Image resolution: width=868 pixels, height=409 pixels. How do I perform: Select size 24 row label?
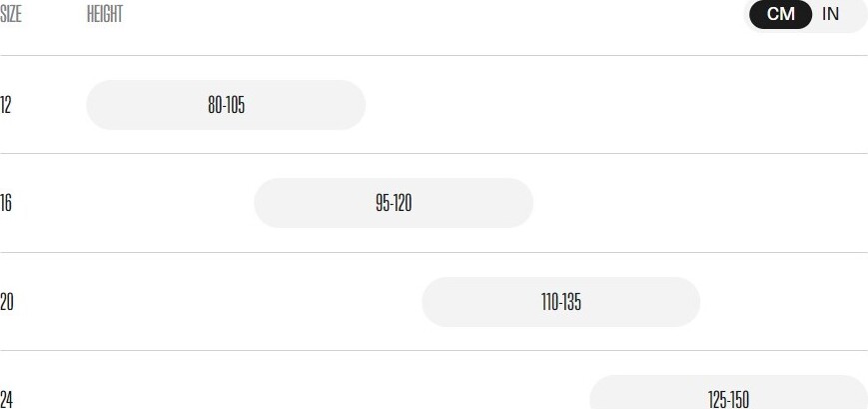(x=7, y=400)
